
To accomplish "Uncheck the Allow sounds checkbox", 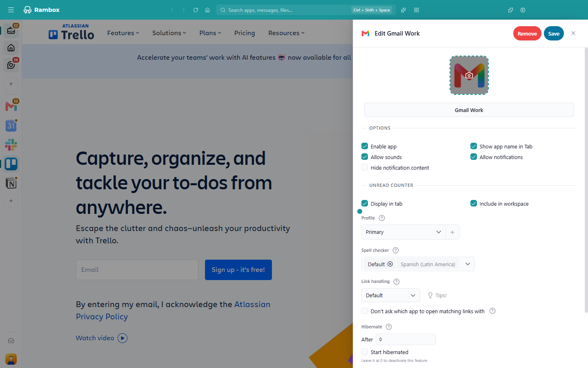I will pos(365,157).
